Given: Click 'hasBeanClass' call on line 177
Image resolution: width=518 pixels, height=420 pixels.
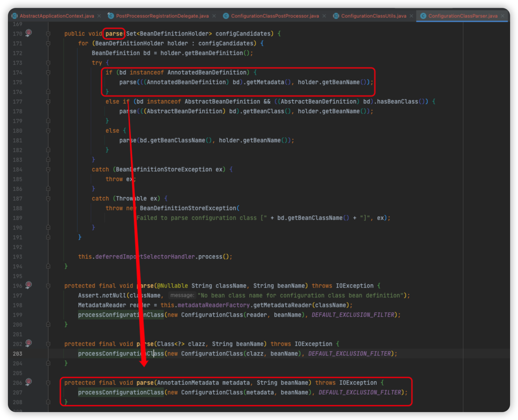Looking at the screenshot, I should pyautogui.click(x=397, y=102).
